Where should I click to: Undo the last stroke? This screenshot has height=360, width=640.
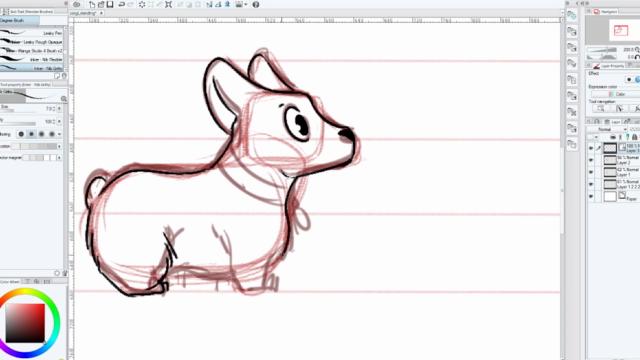[122, 4]
